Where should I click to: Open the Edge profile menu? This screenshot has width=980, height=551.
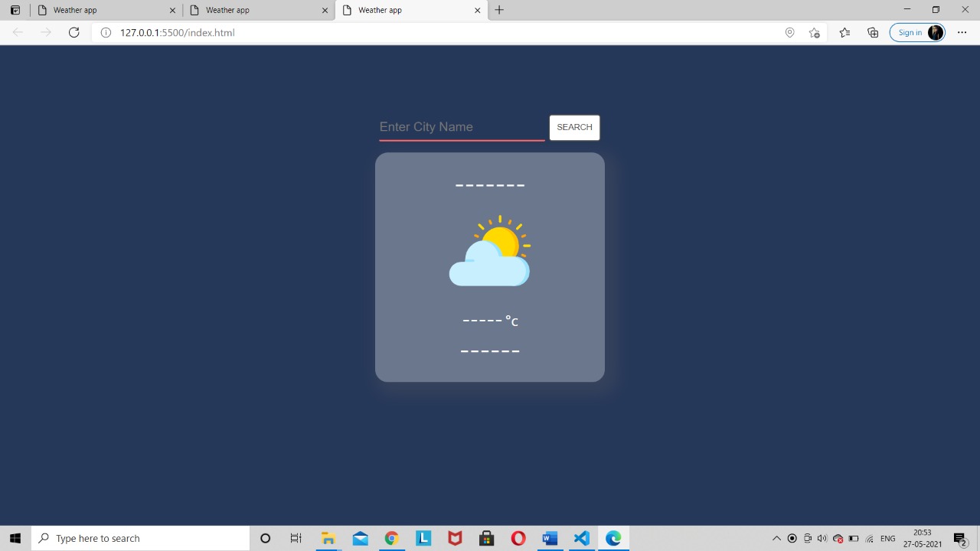click(x=936, y=32)
